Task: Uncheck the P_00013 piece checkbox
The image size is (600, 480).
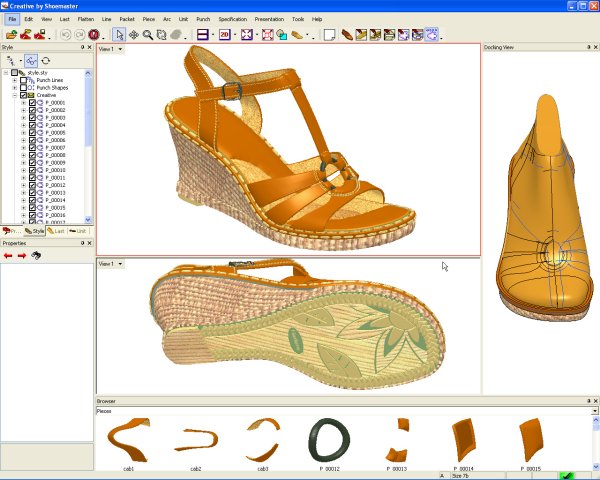Action: coord(33,193)
